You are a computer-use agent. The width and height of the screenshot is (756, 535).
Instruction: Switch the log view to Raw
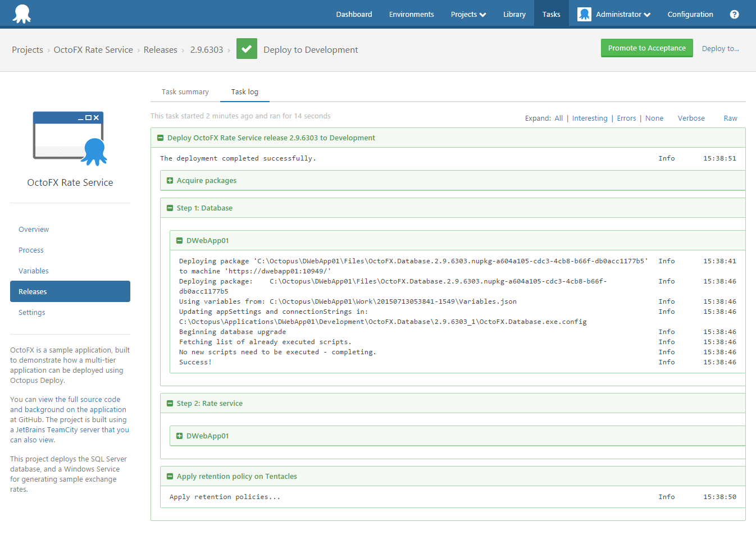730,118
